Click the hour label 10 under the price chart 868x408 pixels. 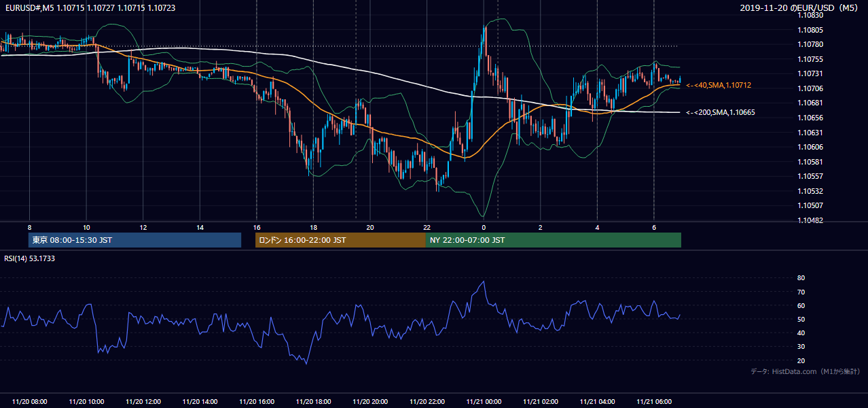click(x=86, y=227)
